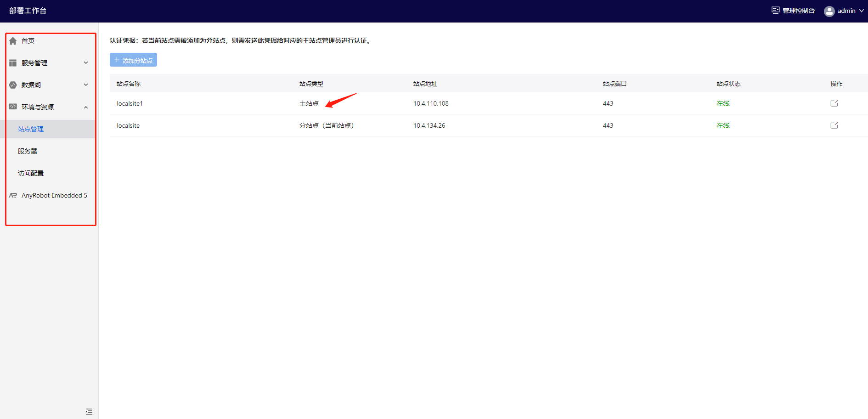Click 在线 status of localsite1
Screen dimensions: 868x419
point(723,103)
